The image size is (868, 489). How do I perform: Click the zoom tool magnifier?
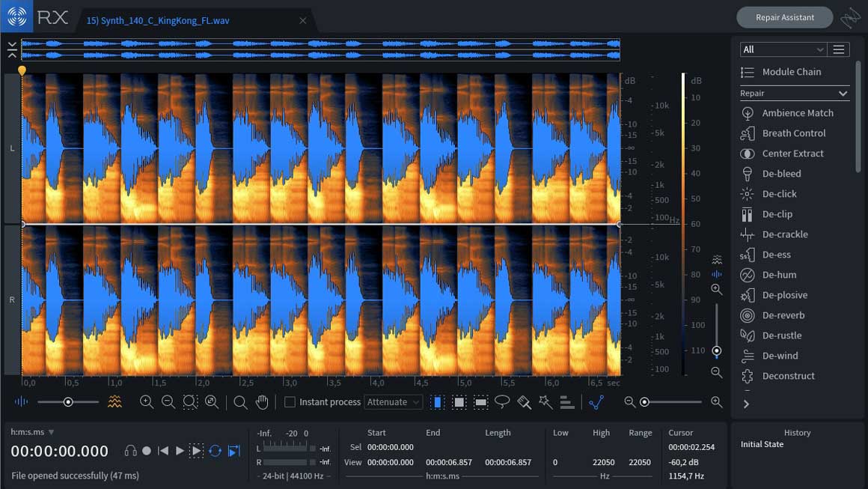click(240, 402)
